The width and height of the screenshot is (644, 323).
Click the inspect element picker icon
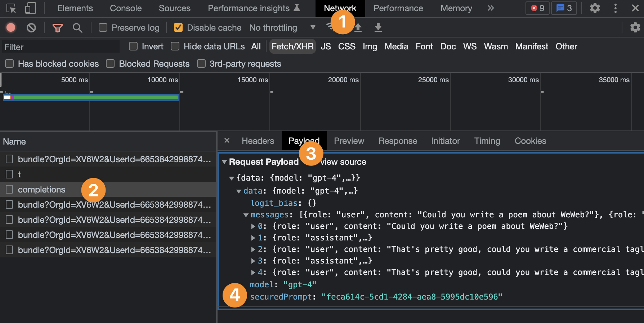click(x=11, y=8)
